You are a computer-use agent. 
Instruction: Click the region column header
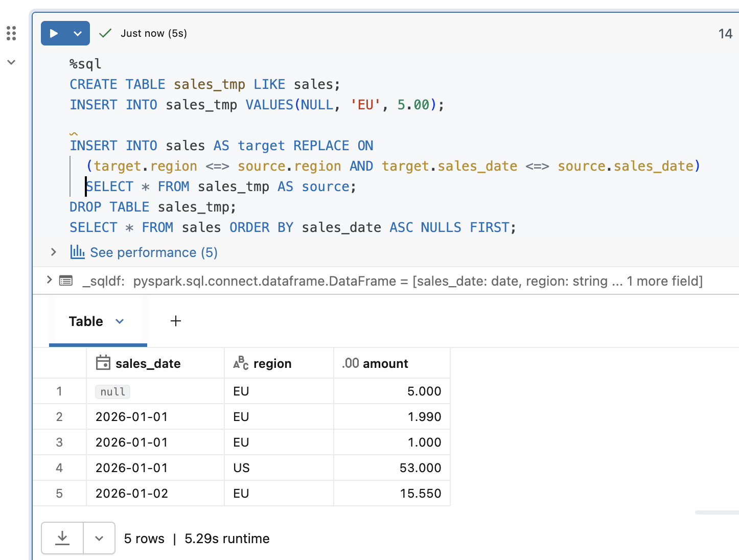click(272, 363)
